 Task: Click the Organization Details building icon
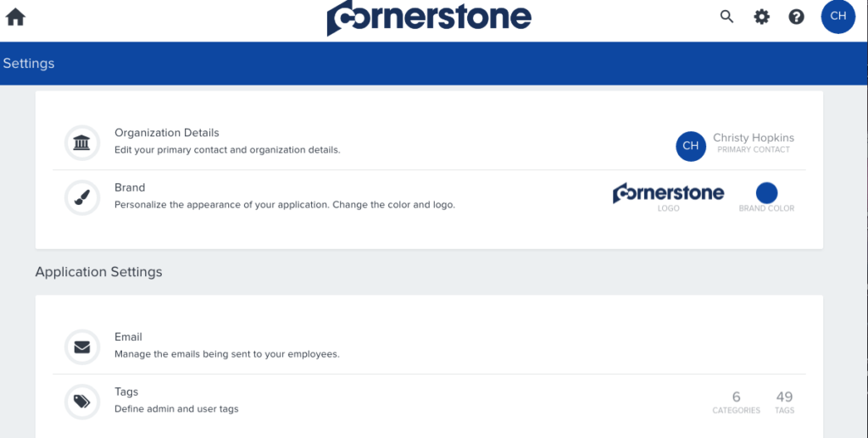pyautogui.click(x=82, y=142)
